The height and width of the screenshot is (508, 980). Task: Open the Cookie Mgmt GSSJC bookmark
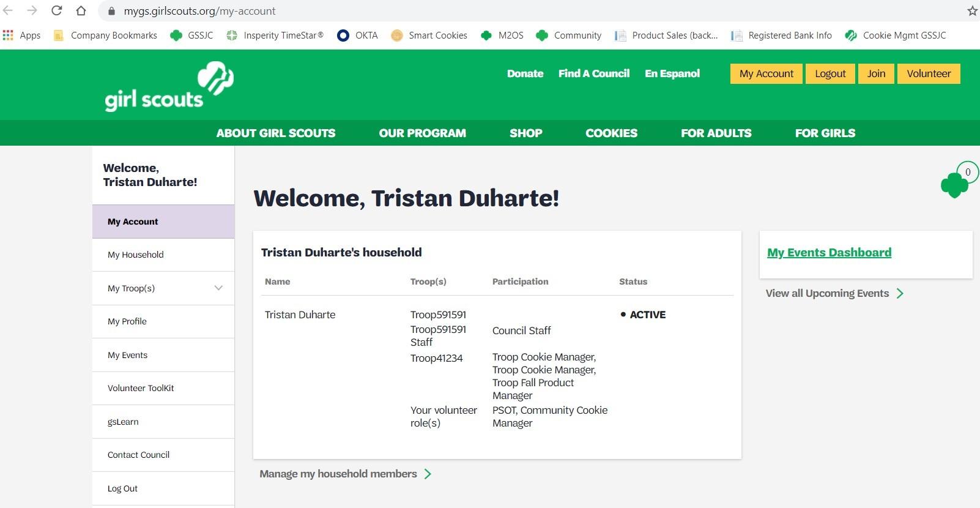click(896, 35)
